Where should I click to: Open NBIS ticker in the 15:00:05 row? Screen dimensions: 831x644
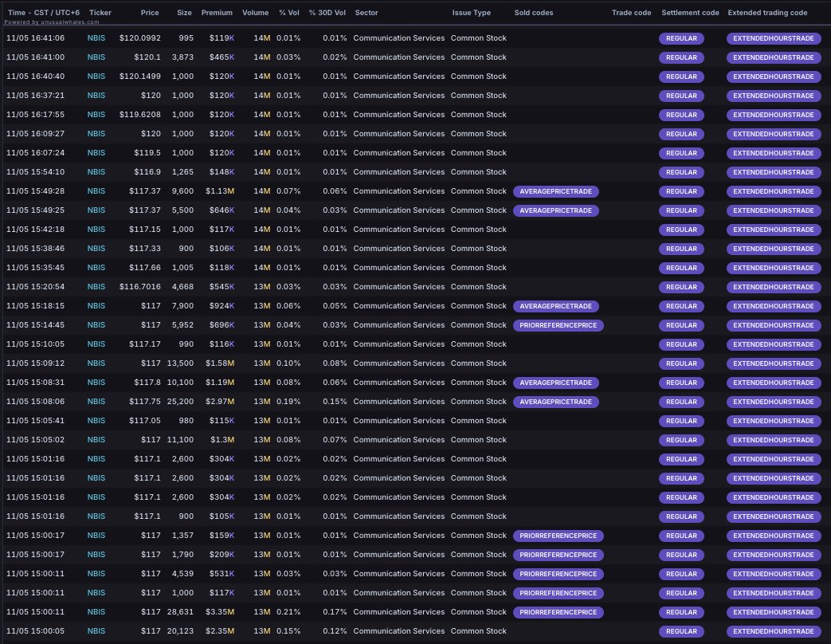coord(96,630)
